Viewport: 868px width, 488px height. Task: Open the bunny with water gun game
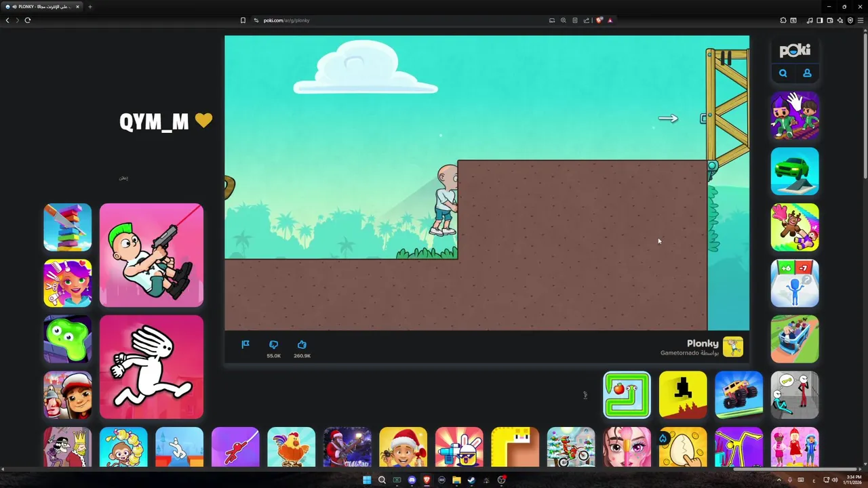click(x=459, y=447)
